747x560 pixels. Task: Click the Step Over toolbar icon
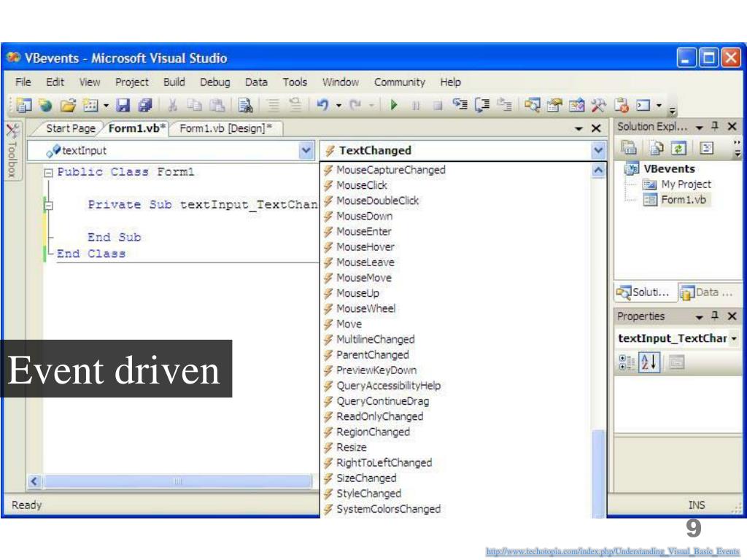[482, 105]
